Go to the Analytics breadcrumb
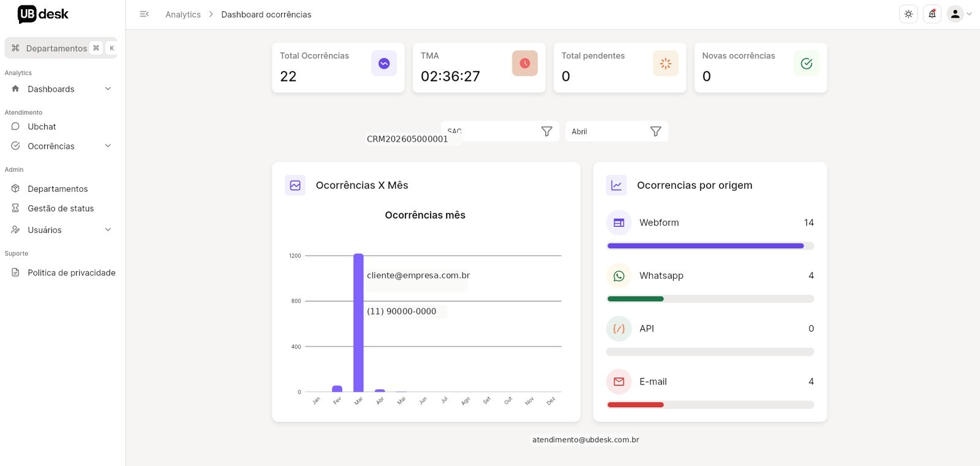 (183, 14)
